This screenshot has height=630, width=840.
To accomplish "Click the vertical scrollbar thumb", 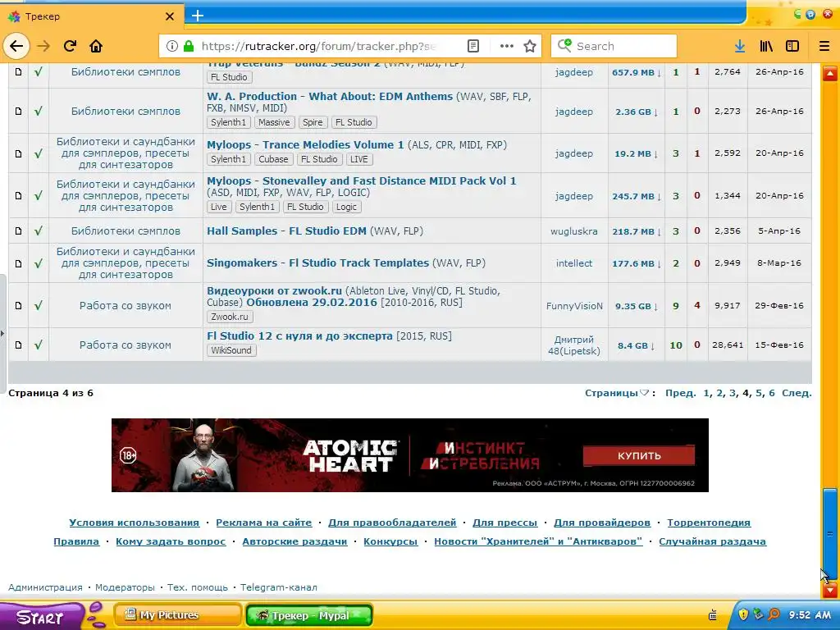I will click(x=830, y=533).
